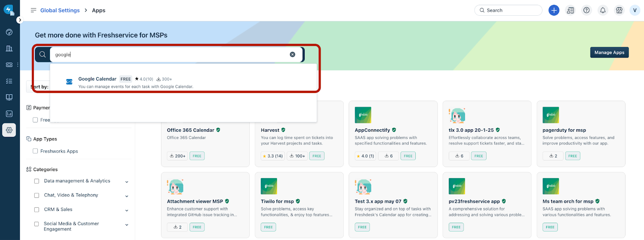644x240 pixels.
Task: Open the announcements list icon in the header
Action: [x=570, y=10]
